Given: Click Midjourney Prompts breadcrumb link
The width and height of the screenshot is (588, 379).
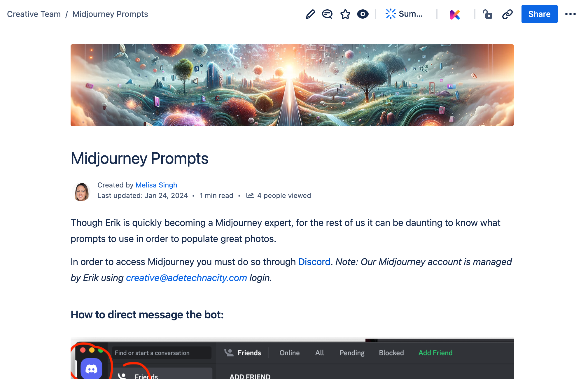Looking at the screenshot, I should click(x=110, y=14).
